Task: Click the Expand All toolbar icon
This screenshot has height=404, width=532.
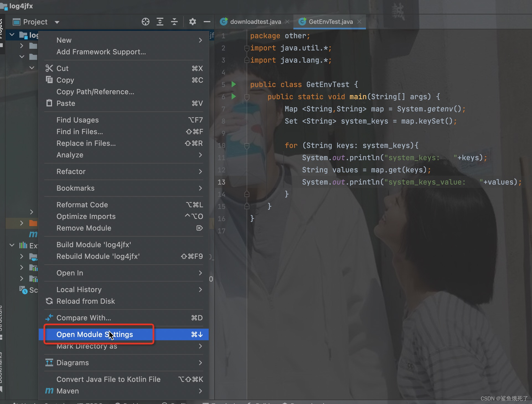Action: pyautogui.click(x=160, y=22)
